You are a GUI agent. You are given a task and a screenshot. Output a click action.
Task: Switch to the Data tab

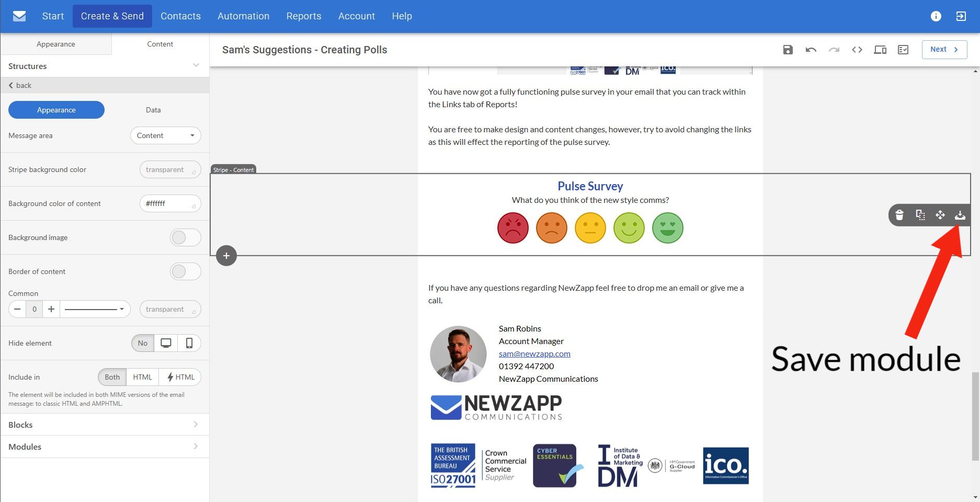pos(153,110)
